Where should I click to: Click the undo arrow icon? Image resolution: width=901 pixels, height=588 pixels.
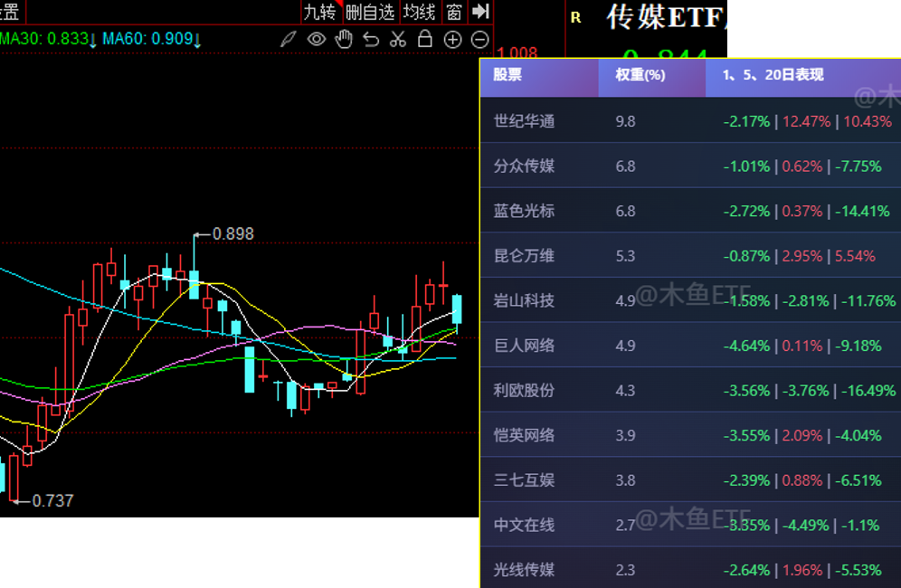coord(371,40)
